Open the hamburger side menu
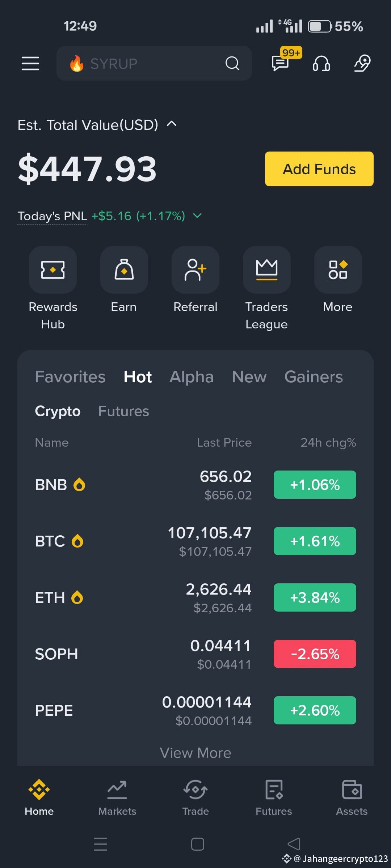The image size is (391, 868). click(30, 63)
